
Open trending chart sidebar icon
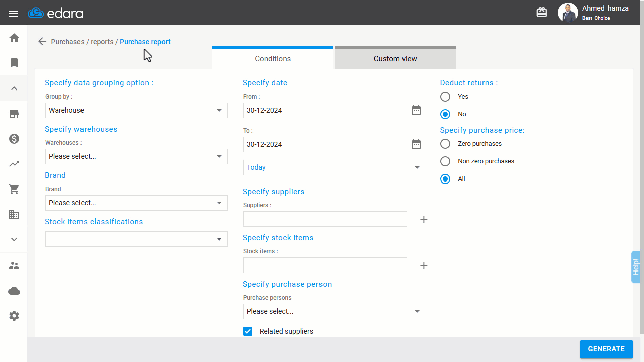tap(14, 164)
